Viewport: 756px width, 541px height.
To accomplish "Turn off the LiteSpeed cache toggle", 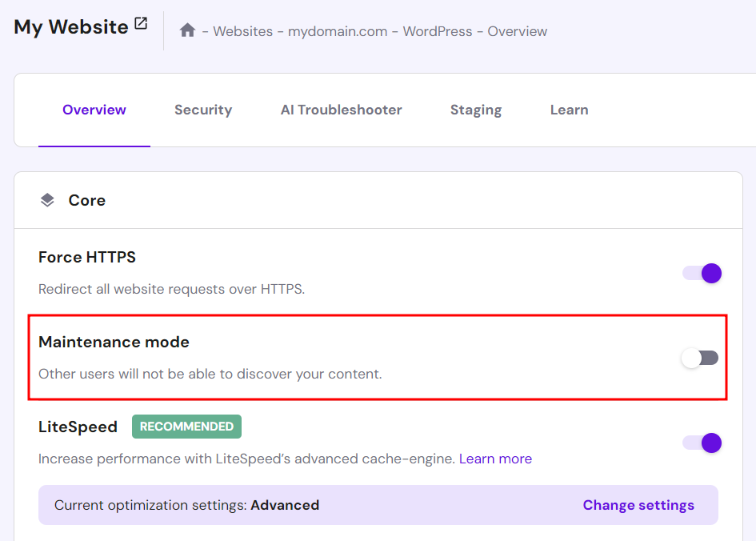I will coord(701,443).
